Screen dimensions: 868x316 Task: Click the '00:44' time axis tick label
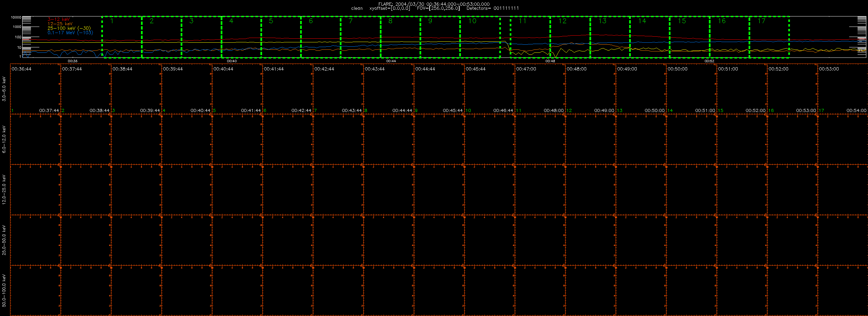click(391, 61)
